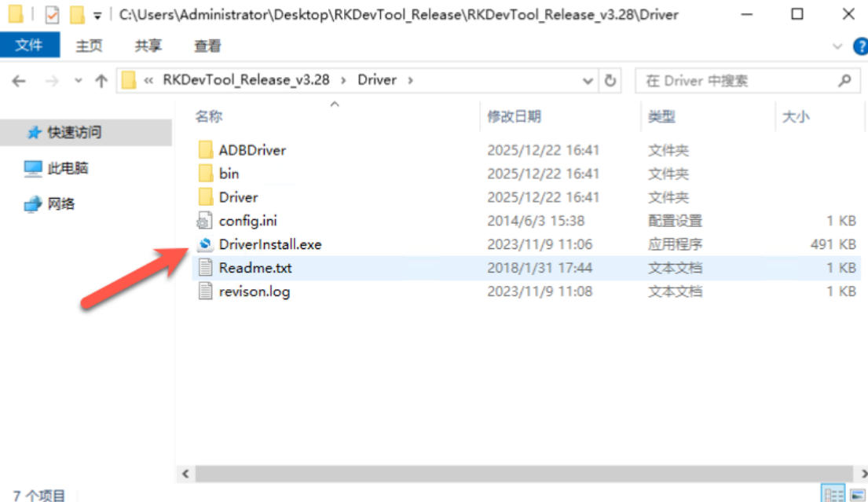This screenshot has width=868, height=502.
Task: Open the 文件 menu tab
Action: (x=29, y=45)
